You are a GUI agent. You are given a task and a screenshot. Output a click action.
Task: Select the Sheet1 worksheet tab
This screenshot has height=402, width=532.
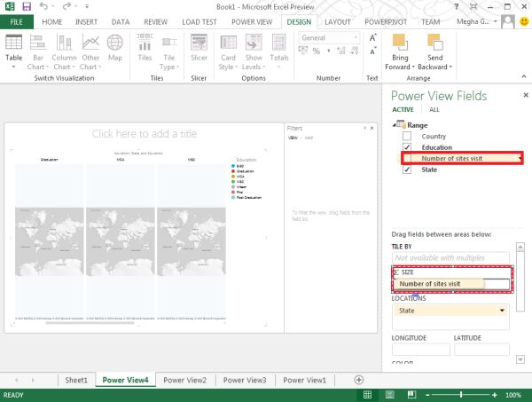tap(76, 380)
